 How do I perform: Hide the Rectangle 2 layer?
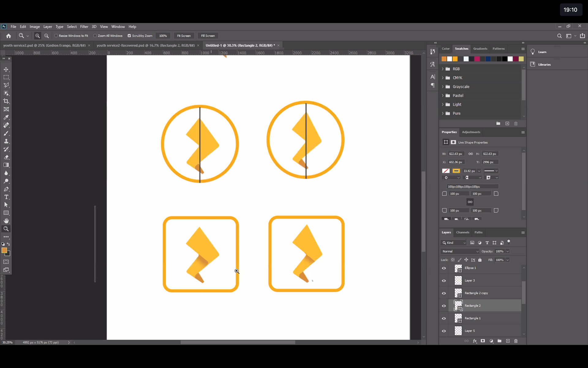[444, 306]
